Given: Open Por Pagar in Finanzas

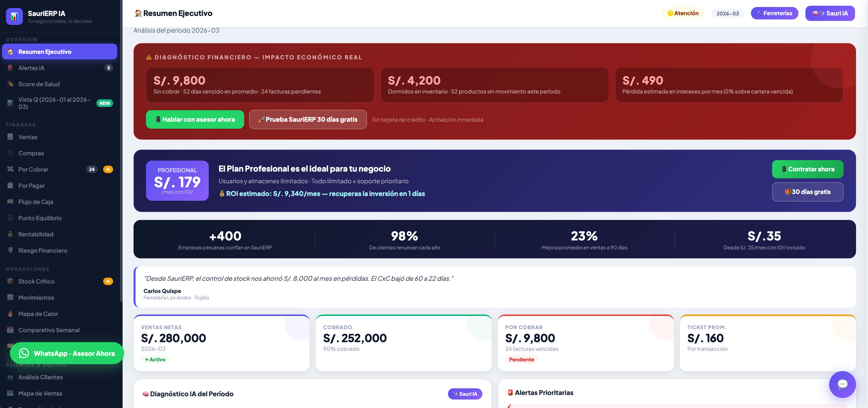Looking at the screenshot, I should (x=60, y=186).
